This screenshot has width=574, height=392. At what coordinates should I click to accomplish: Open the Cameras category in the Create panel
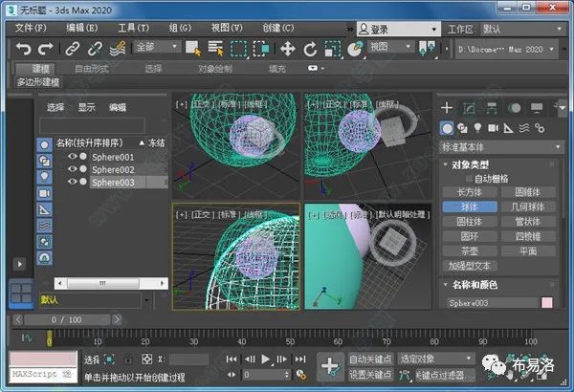click(494, 128)
